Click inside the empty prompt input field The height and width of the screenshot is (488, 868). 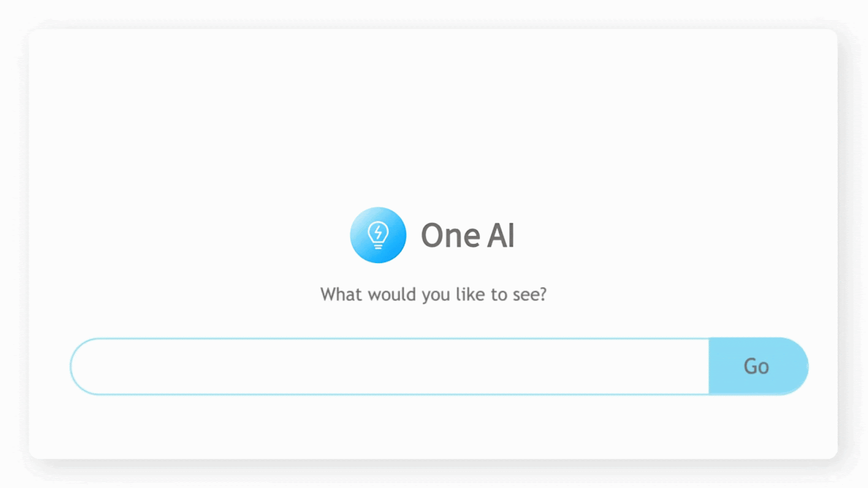[389, 367]
